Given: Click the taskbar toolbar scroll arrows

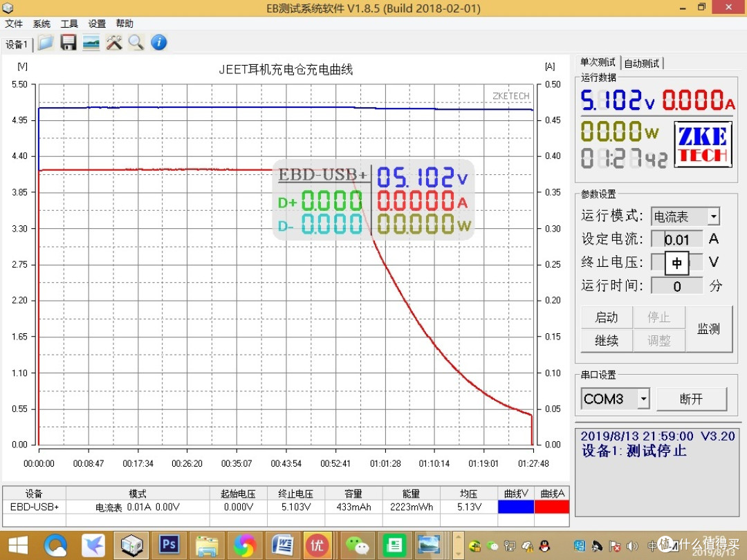Looking at the screenshot, I should click(458, 545).
